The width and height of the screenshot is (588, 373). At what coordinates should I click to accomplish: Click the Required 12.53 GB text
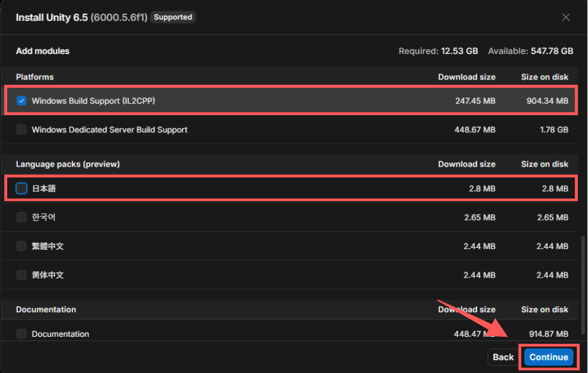438,51
